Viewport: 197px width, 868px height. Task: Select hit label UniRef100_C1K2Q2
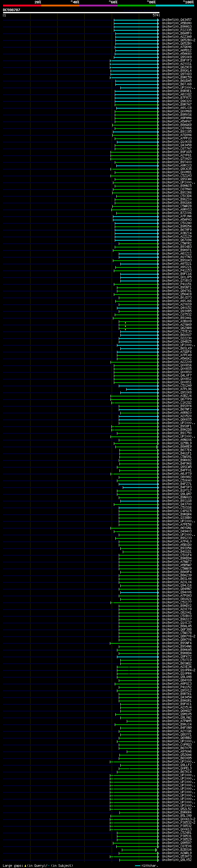click(x=176, y=403)
